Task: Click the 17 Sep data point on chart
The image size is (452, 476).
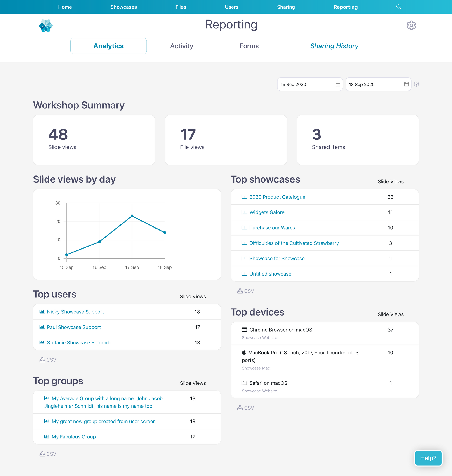Action: (132, 216)
